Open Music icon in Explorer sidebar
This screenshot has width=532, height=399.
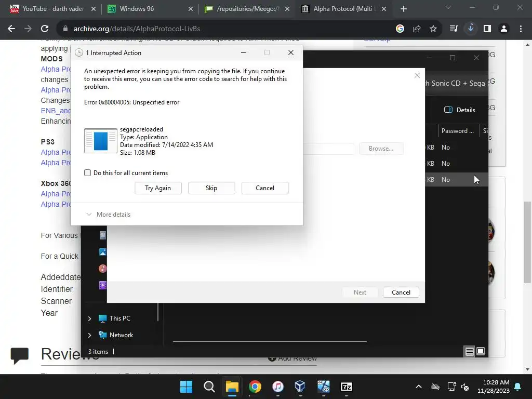(x=102, y=269)
